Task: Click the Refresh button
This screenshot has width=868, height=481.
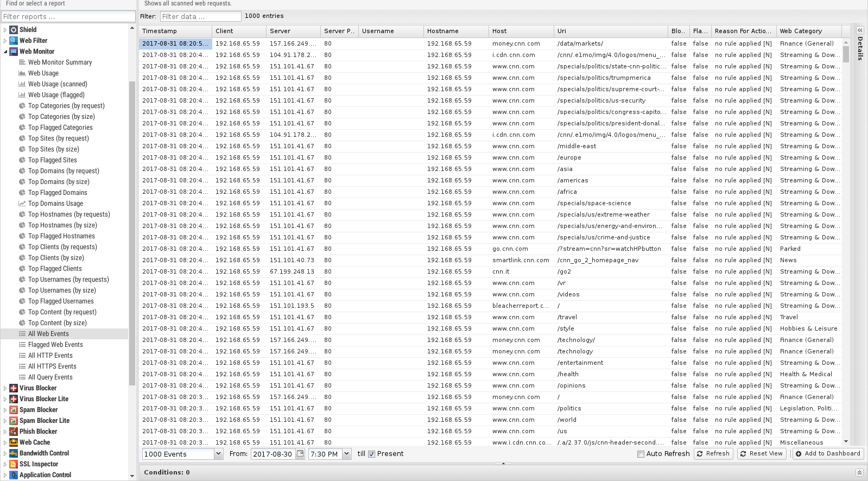Action: [x=713, y=454]
